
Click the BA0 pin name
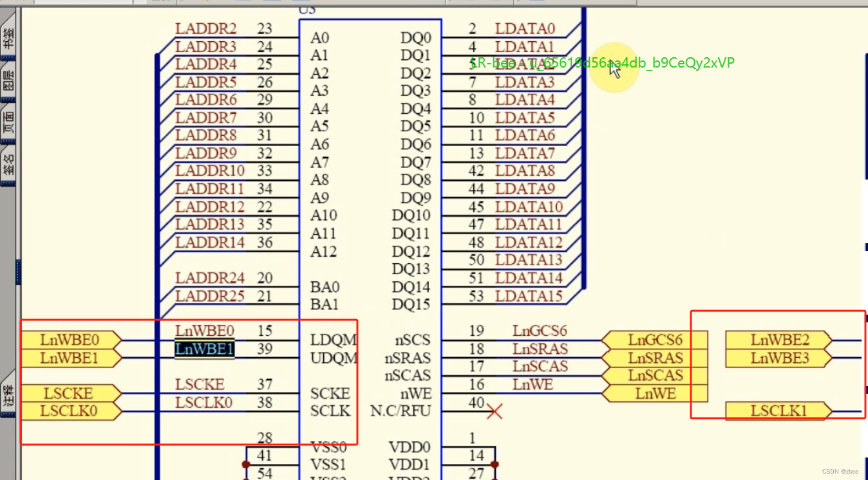tap(325, 286)
